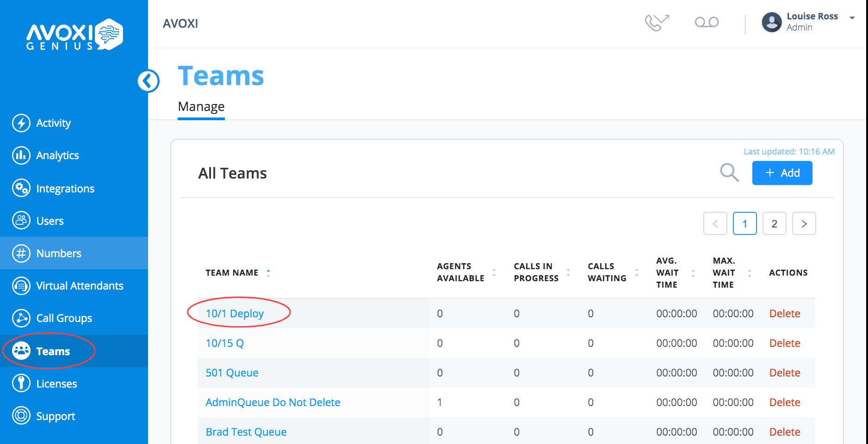
Task: Open Integrations via its gears icon
Action: (x=21, y=188)
